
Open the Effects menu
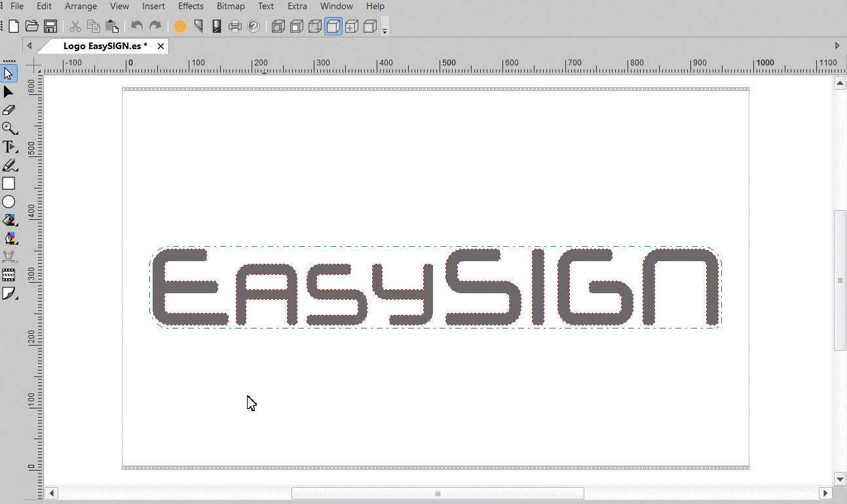click(x=191, y=6)
